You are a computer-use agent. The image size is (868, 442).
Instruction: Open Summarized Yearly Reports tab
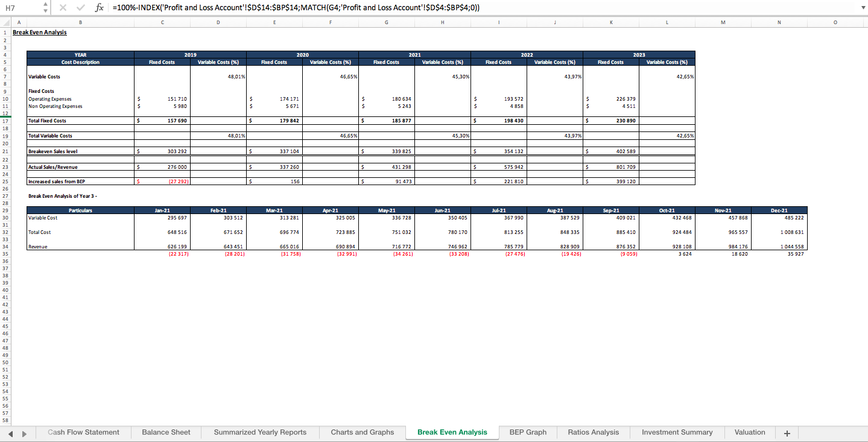[x=260, y=432]
